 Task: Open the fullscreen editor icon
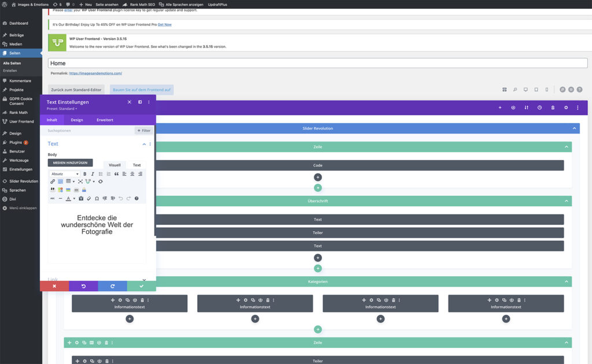pos(80,181)
